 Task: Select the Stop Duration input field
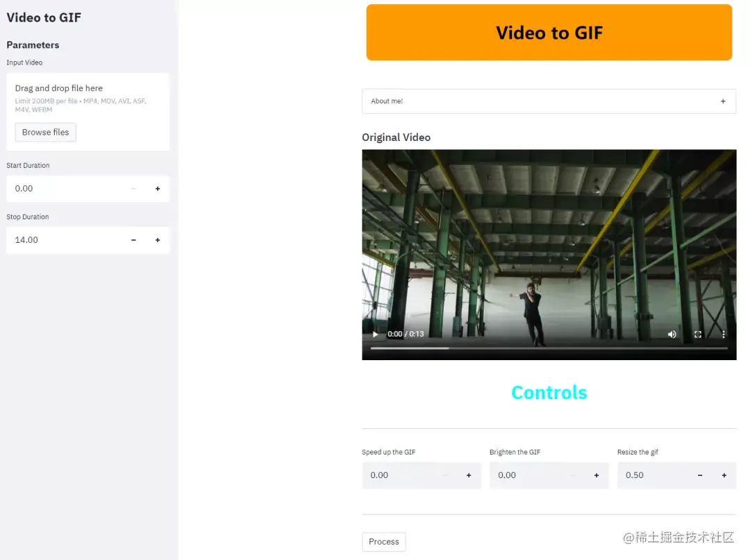pos(62,239)
